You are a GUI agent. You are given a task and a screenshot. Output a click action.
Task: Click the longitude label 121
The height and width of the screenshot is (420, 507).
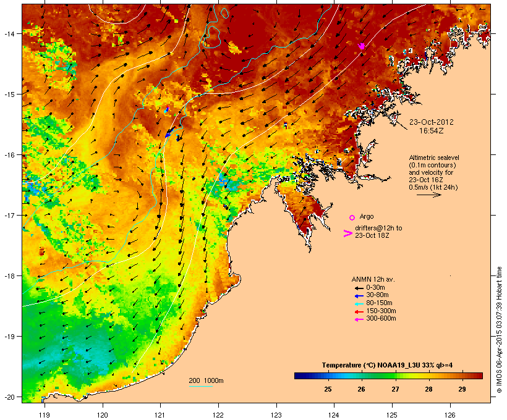160,415
